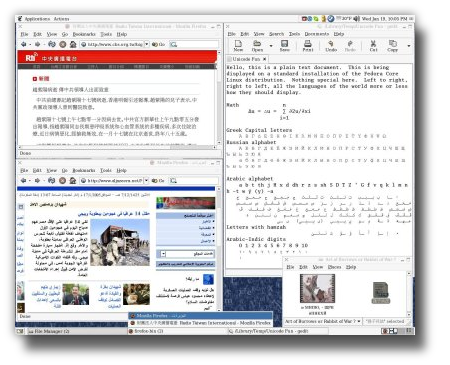Go Home in the Radio Taiwan Firefox window
Image resolution: width=450 pixels, height=365 pixels.
click(73, 44)
